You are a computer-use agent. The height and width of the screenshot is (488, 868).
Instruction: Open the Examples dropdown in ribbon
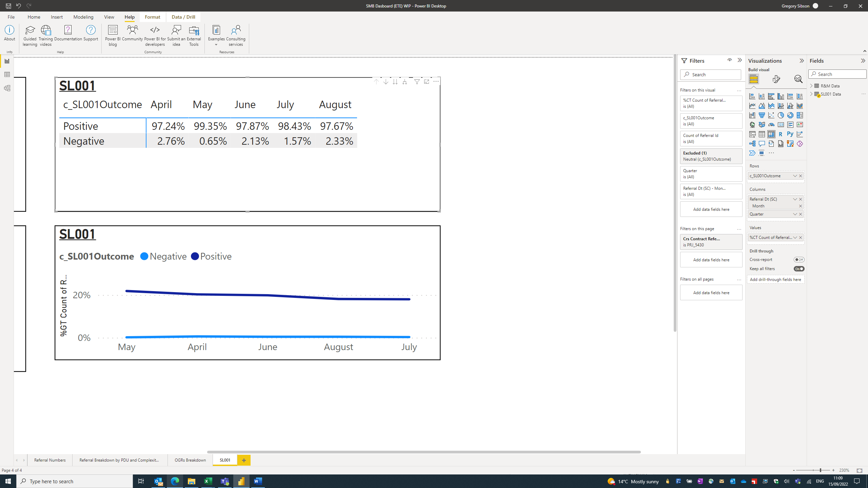pos(216,36)
